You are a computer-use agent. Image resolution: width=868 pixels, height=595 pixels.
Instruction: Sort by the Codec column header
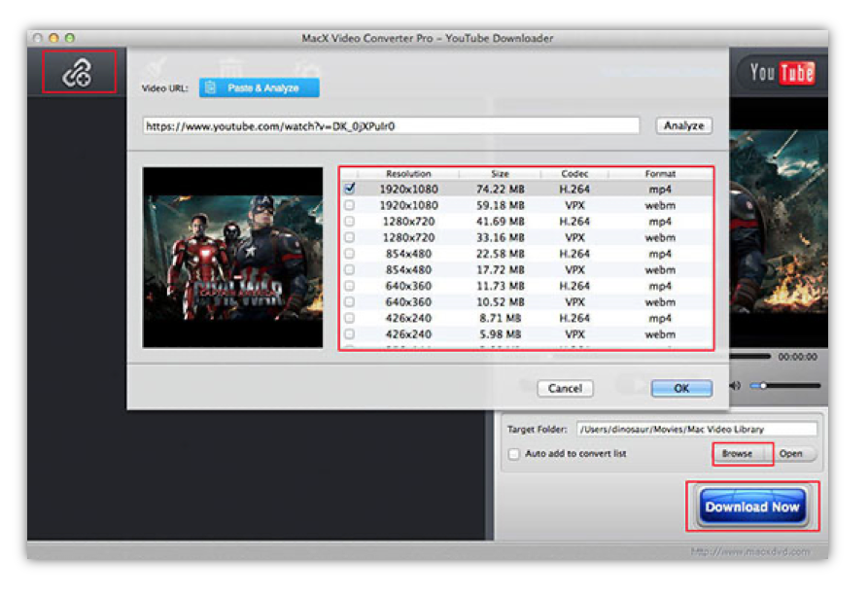tap(574, 174)
